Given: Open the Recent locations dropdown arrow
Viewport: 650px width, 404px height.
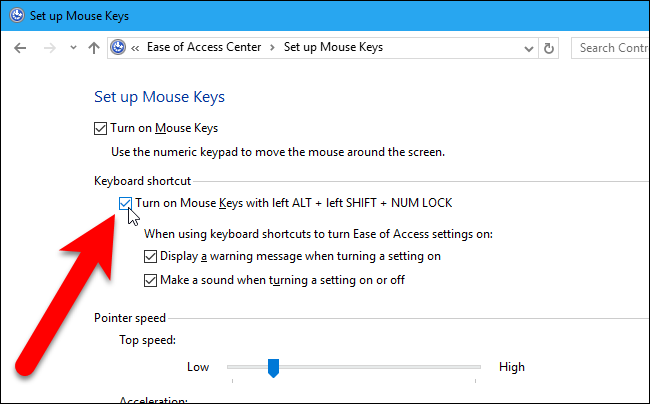Looking at the screenshot, I should (x=72, y=48).
